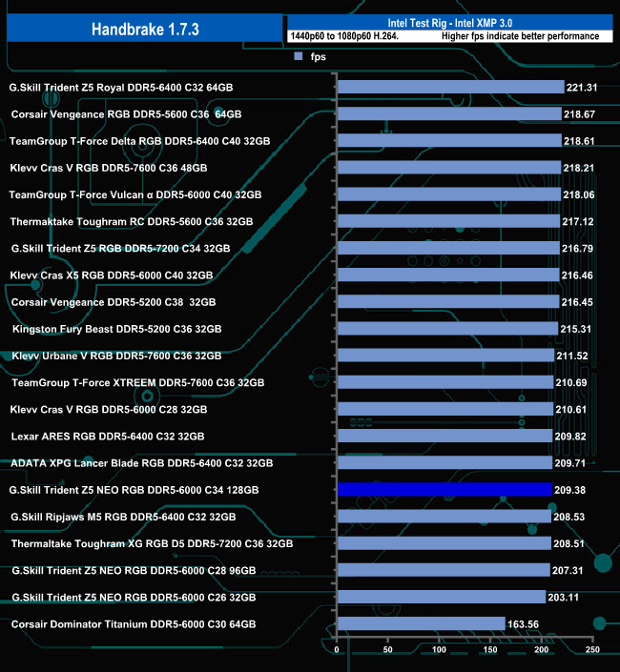Select the TeamGroup T-Force XTREEM DDR5-7600 label
Viewport: 620px width, 672px height.
point(138,383)
